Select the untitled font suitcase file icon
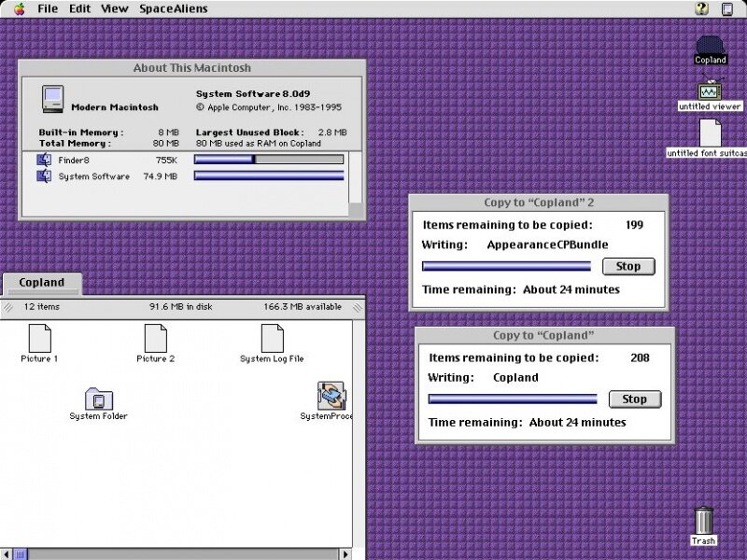This screenshot has height=560, width=747. point(710,133)
